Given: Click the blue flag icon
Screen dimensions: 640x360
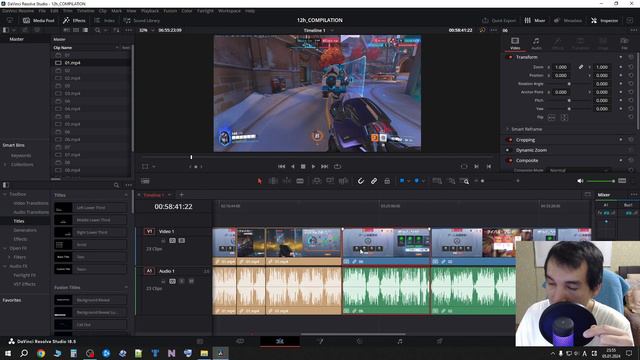Looking at the screenshot, I should [402, 181].
